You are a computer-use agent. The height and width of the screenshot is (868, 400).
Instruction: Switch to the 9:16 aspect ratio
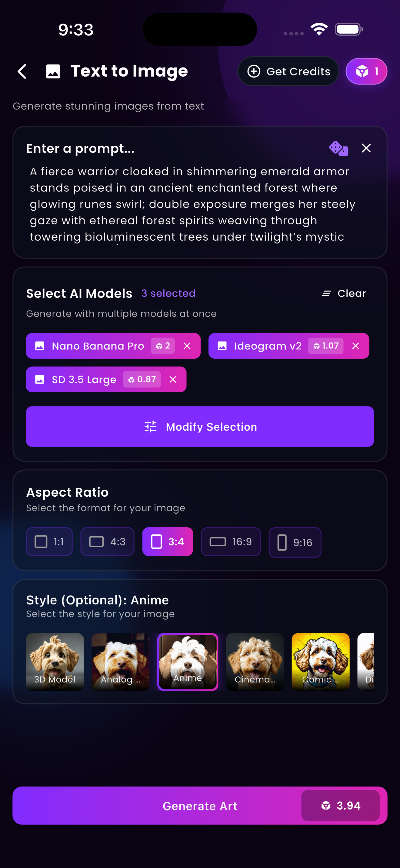click(x=295, y=542)
